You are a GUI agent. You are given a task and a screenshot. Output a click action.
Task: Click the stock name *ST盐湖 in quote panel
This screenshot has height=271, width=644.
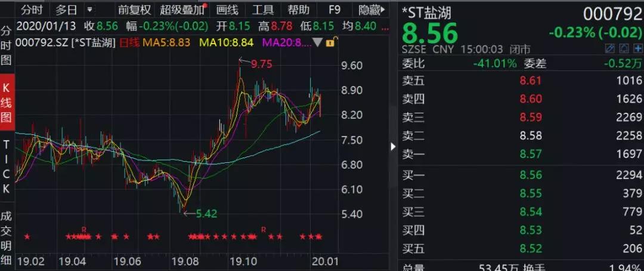tap(426, 13)
